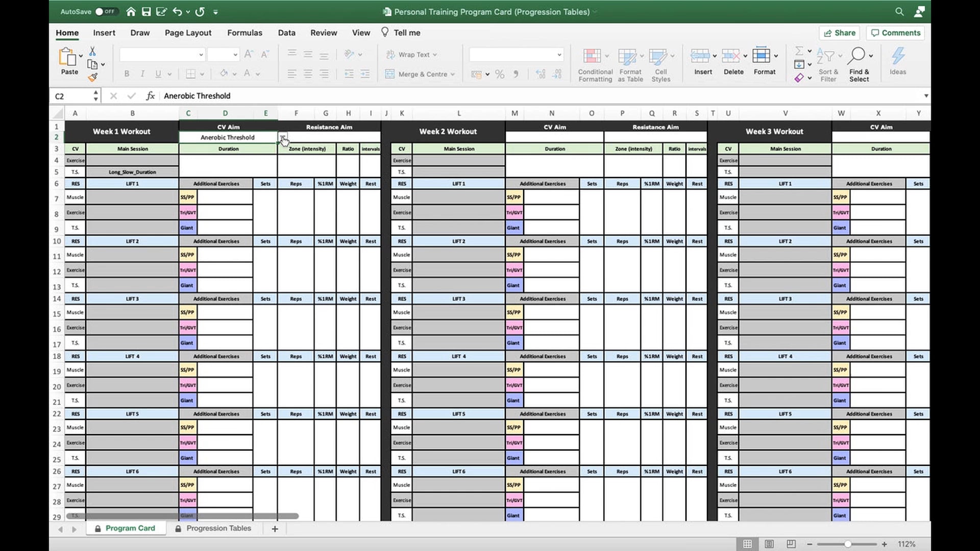Switch to the Formulas tab

[x=244, y=33]
